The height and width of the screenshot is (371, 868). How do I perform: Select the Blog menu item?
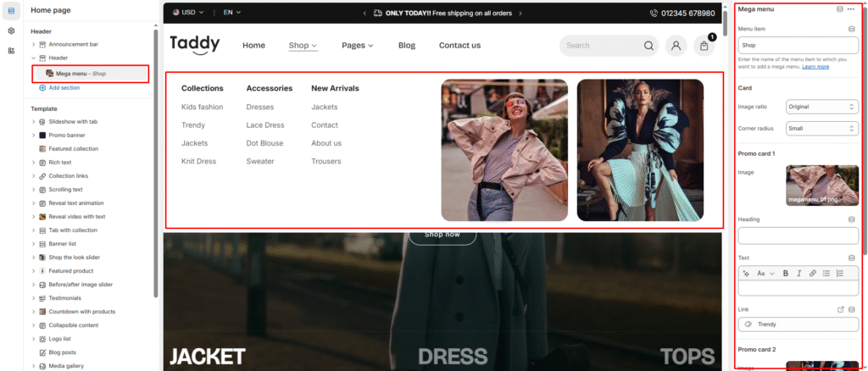406,46
